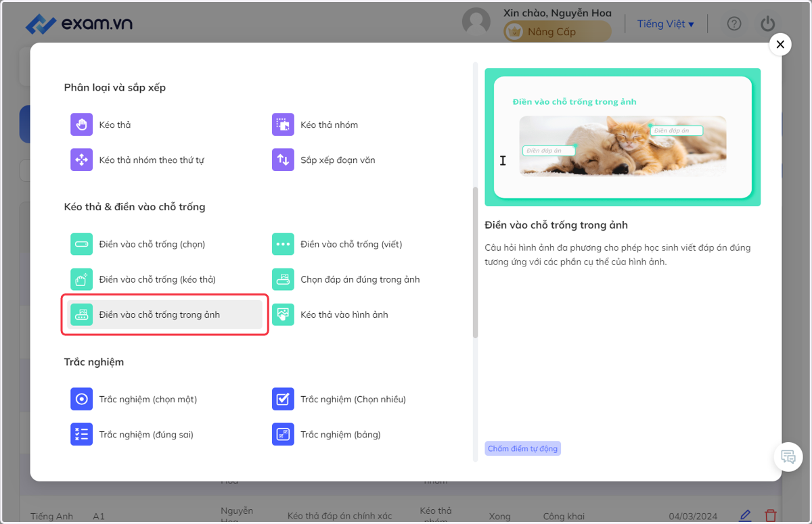Open the help question mark icon
The width and height of the screenshot is (812, 524).
[x=734, y=24]
